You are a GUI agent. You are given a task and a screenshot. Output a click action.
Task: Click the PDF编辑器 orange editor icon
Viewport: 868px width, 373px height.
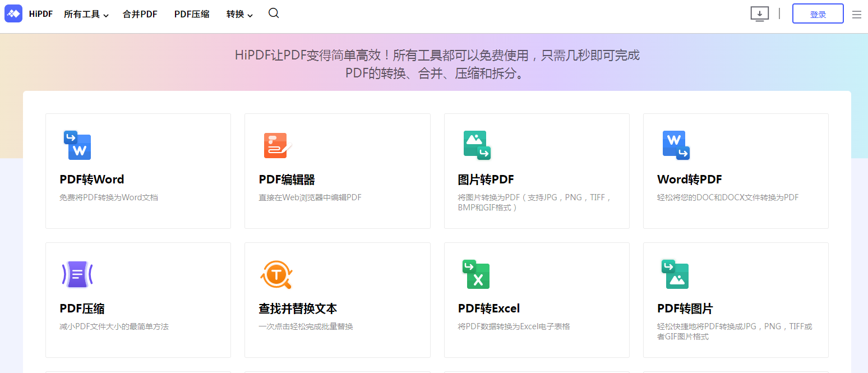(276, 145)
